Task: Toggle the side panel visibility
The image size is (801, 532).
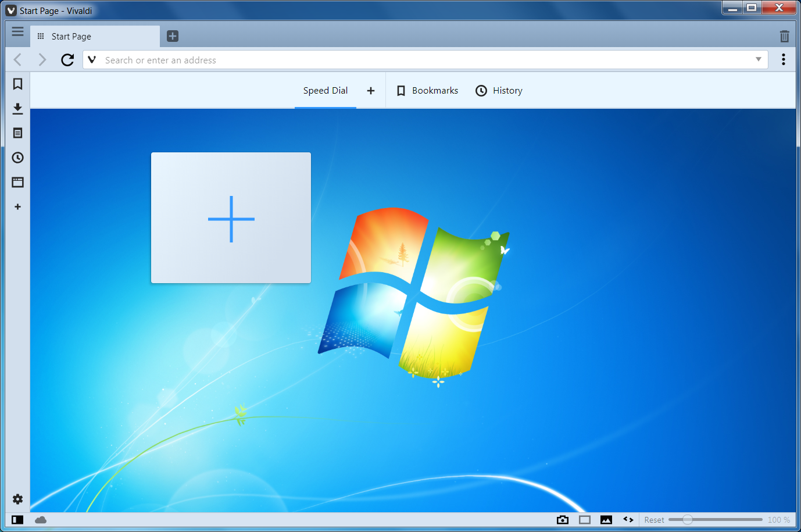Action: (x=17, y=520)
